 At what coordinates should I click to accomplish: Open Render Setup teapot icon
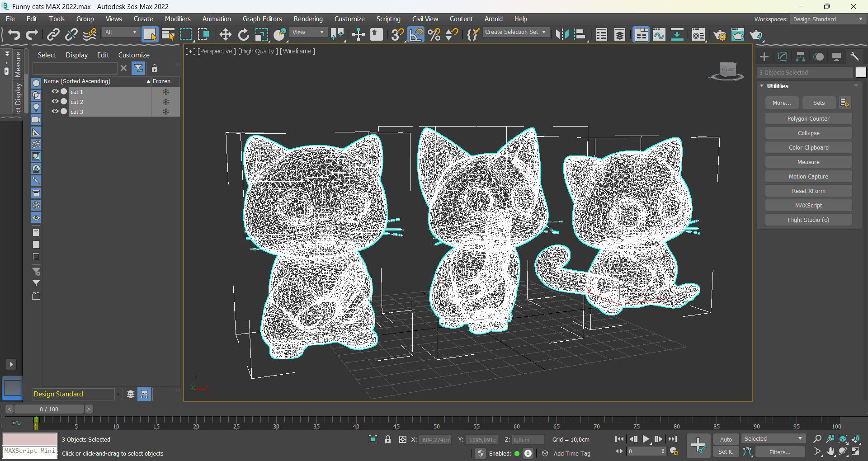click(x=720, y=34)
